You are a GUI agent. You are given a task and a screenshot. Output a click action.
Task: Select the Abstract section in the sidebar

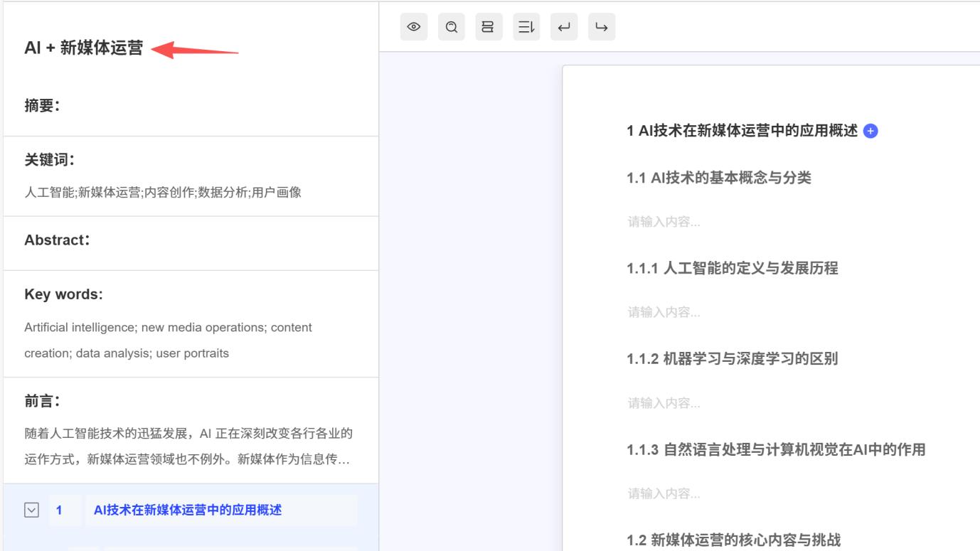[x=58, y=240]
